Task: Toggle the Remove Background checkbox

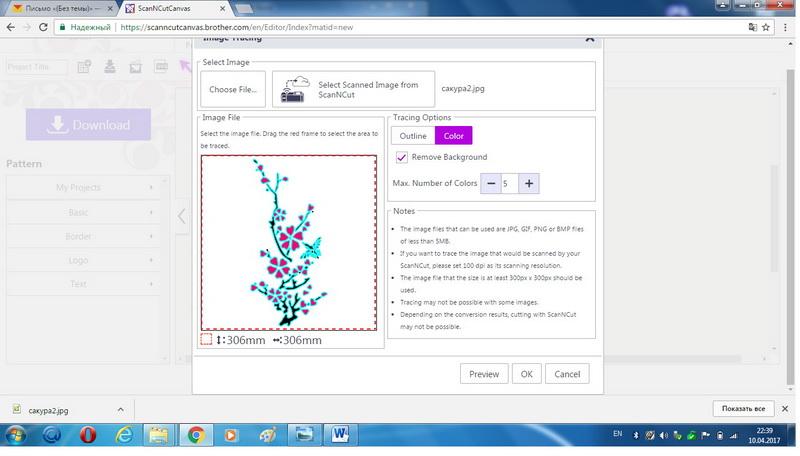Action: (402, 157)
